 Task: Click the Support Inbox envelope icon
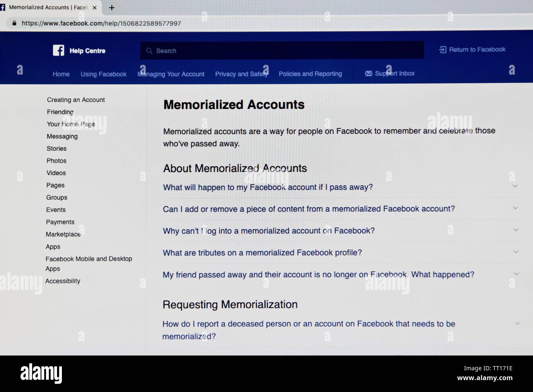coord(369,73)
